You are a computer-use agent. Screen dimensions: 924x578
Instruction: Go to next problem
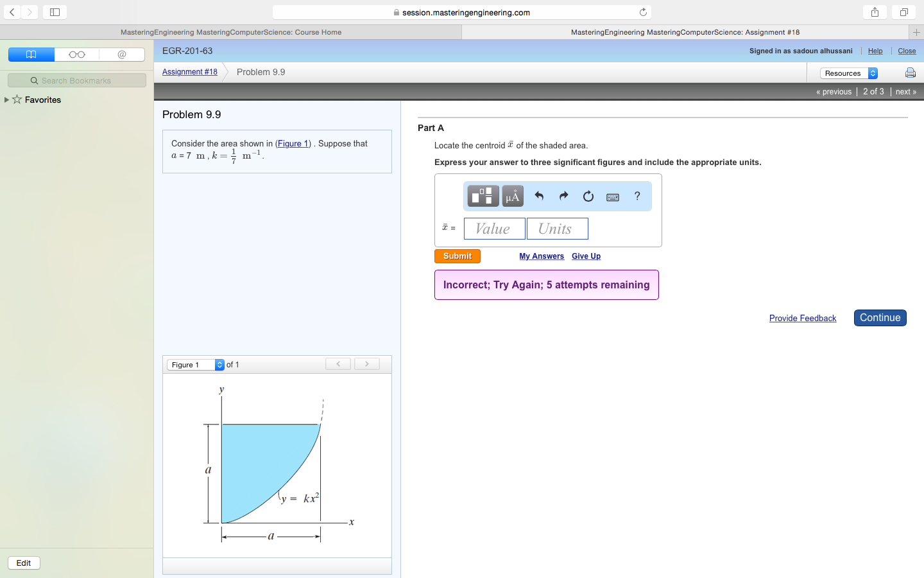(906, 92)
